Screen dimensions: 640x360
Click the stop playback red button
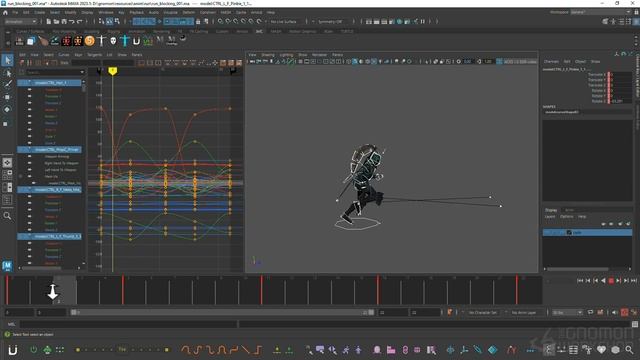coord(611,281)
